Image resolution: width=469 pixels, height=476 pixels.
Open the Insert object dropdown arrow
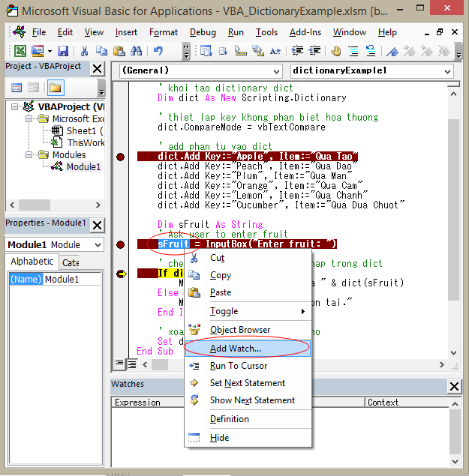50,51
